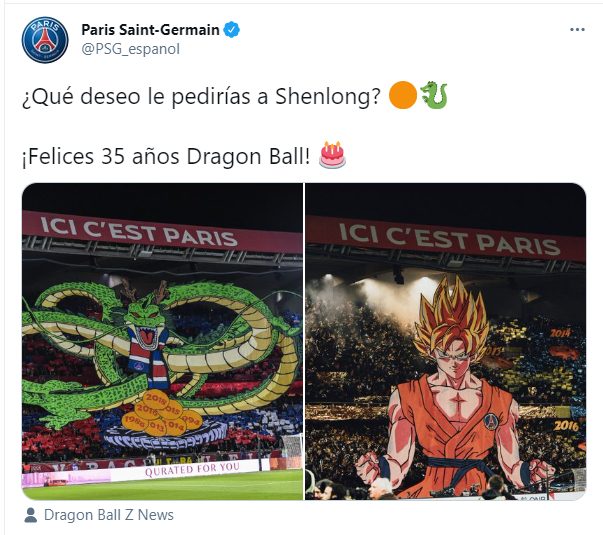Viewport: 603px width, 535px height.
Task: Open the Paris Saint-Germain display name
Action: pos(150,30)
